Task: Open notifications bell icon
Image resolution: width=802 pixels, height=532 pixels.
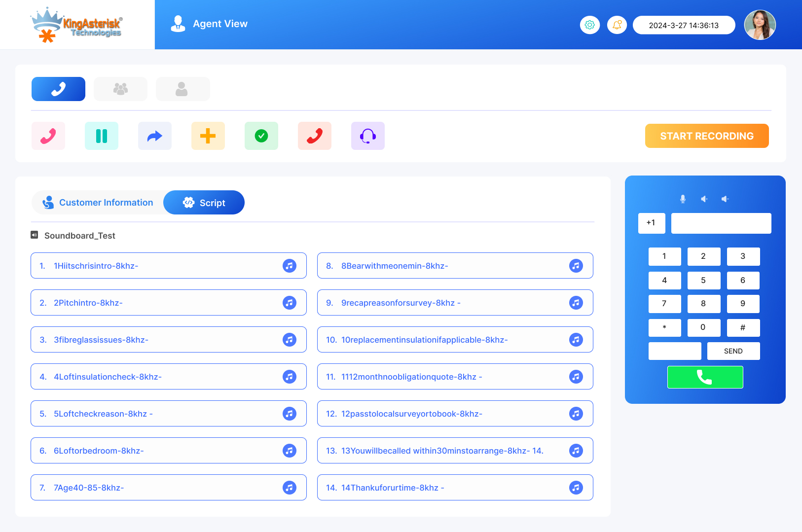Action: click(617, 25)
